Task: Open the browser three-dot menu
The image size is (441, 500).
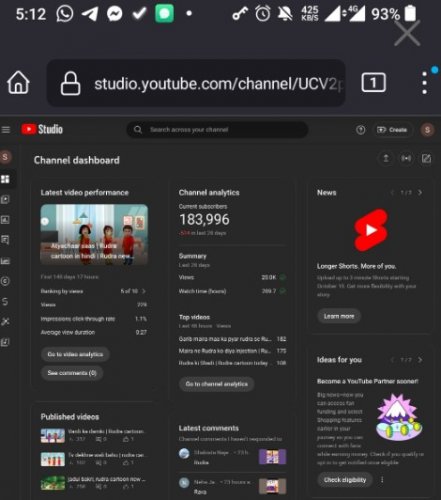Action: [x=424, y=83]
